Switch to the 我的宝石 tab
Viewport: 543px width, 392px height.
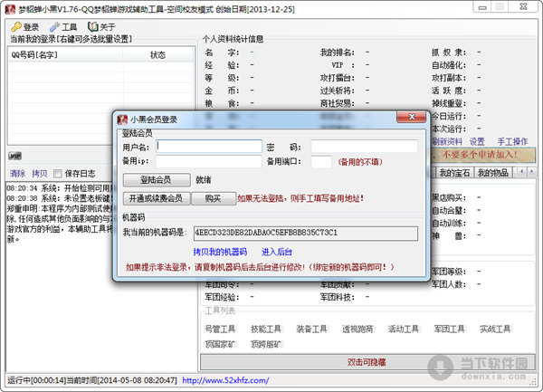[454, 172]
